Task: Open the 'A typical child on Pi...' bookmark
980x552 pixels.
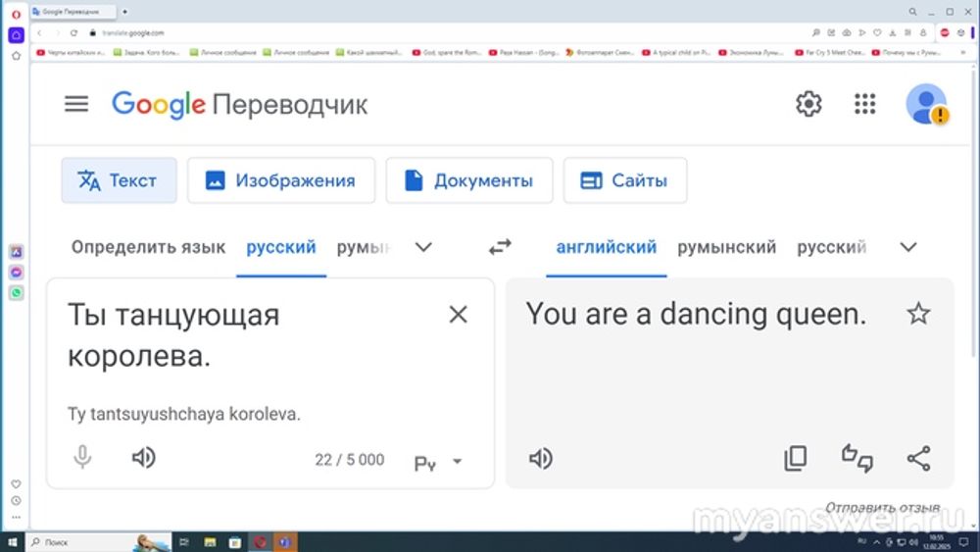Action: pos(676,53)
